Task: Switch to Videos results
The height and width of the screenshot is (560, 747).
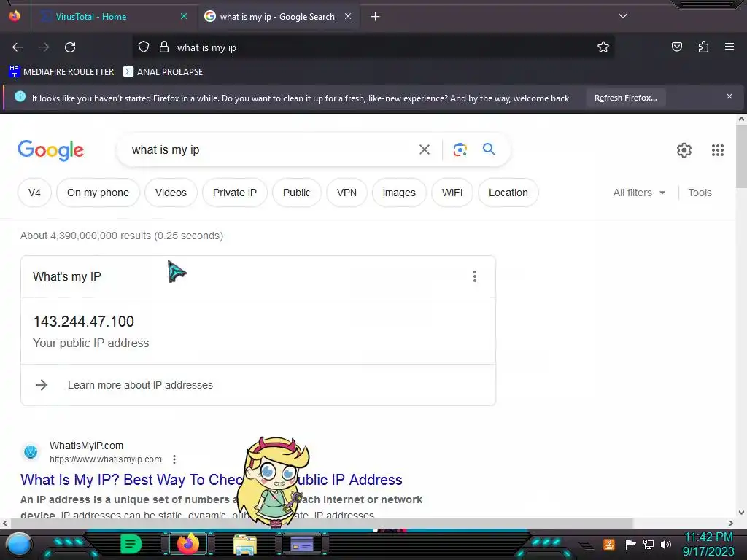Action: click(x=171, y=192)
